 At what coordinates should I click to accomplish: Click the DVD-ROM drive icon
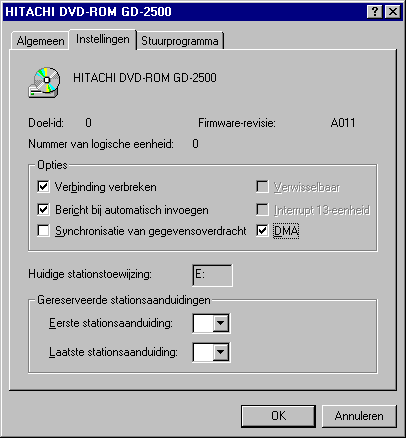point(44,82)
